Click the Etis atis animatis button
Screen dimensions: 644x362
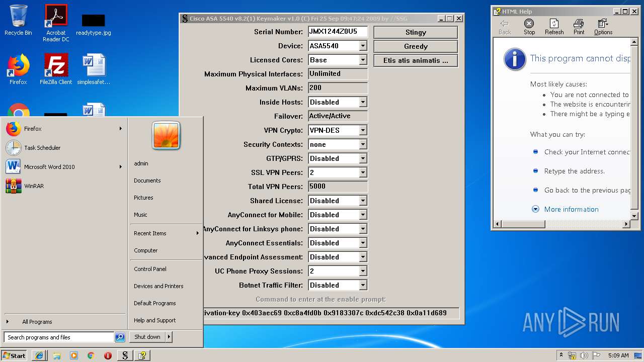coord(416,60)
